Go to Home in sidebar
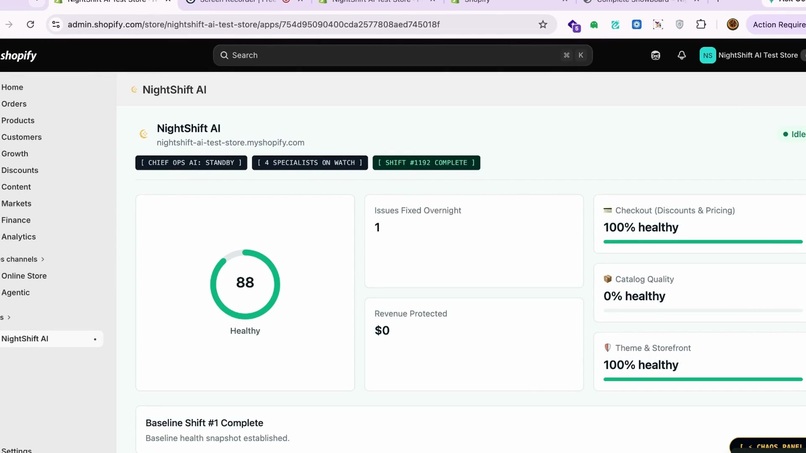 [12, 87]
